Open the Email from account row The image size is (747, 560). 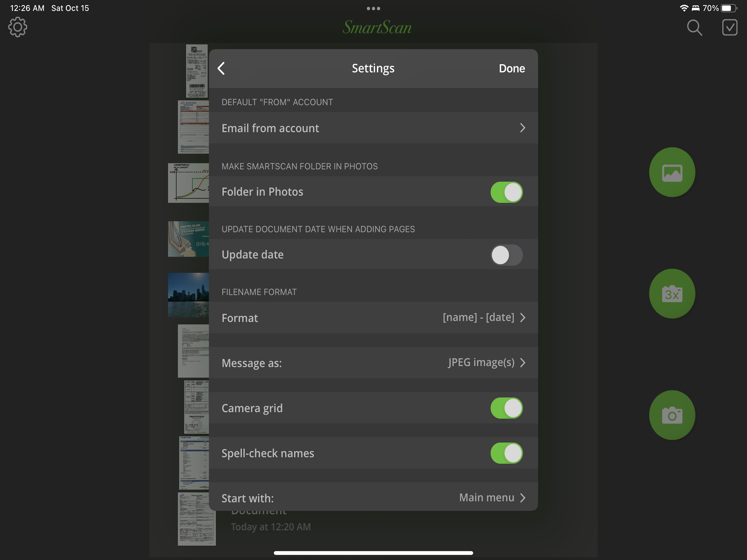click(x=373, y=128)
